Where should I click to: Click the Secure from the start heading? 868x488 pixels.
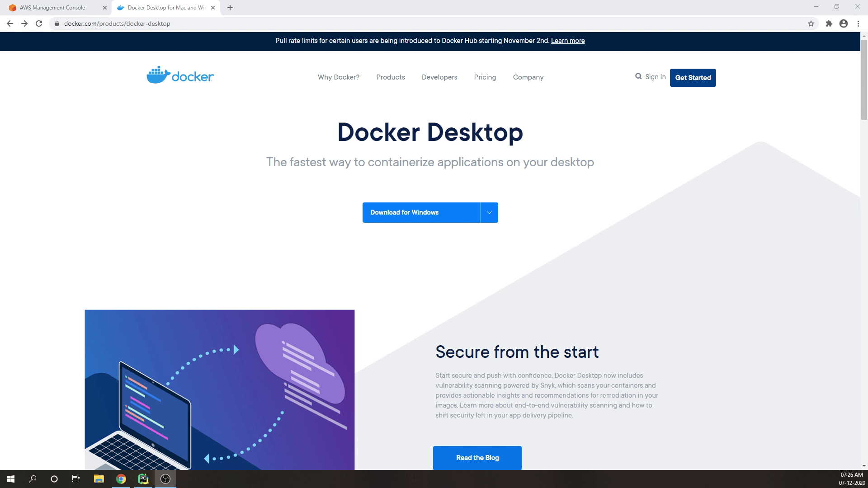tap(517, 352)
